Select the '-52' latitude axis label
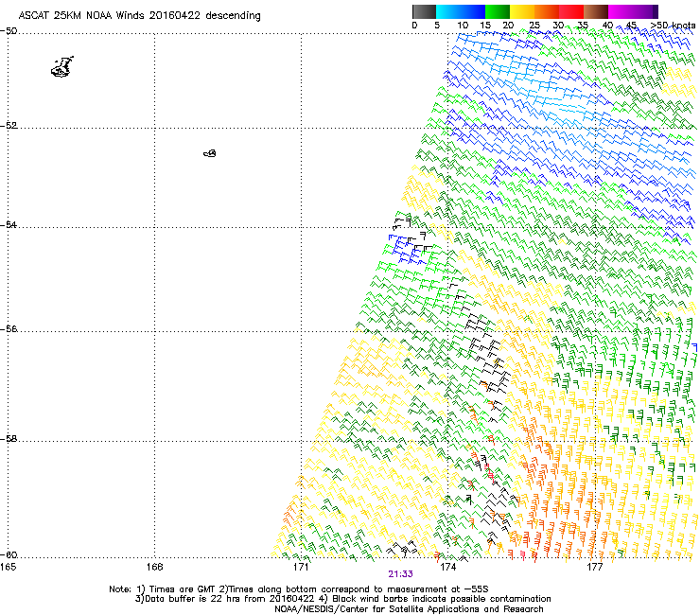The width and height of the screenshot is (700, 615). click(x=9, y=126)
